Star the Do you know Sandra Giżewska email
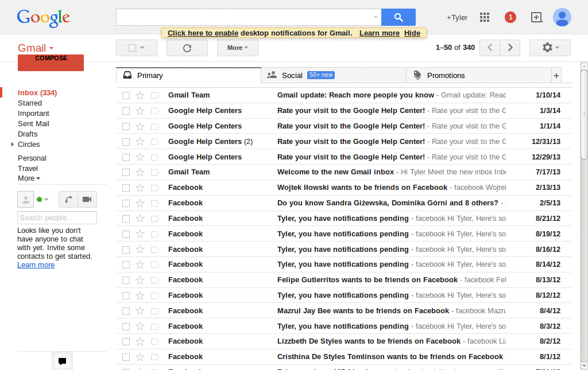The width and height of the screenshot is (588, 370). [140, 203]
